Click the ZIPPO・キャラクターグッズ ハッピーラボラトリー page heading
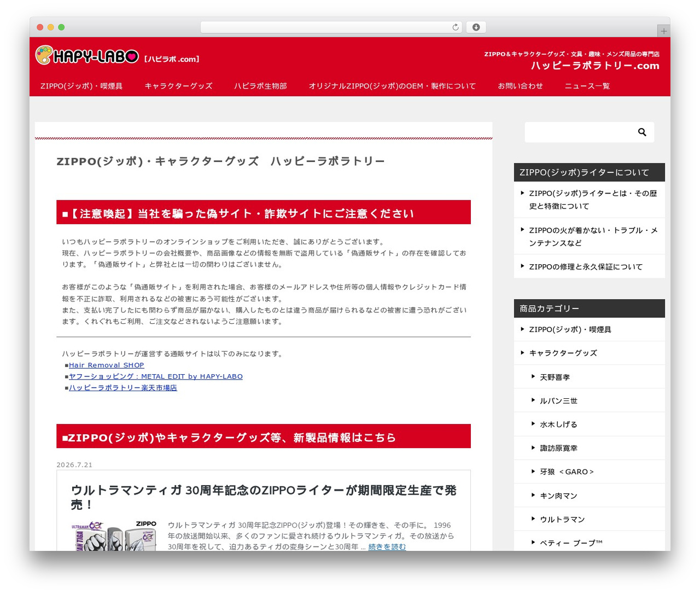700x593 pixels. [220, 161]
